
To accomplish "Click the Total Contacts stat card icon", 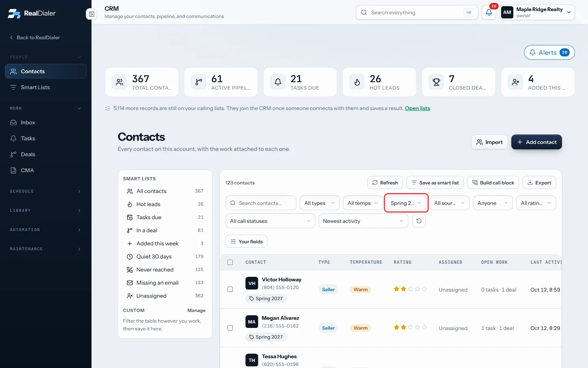I will click(x=119, y=82).
